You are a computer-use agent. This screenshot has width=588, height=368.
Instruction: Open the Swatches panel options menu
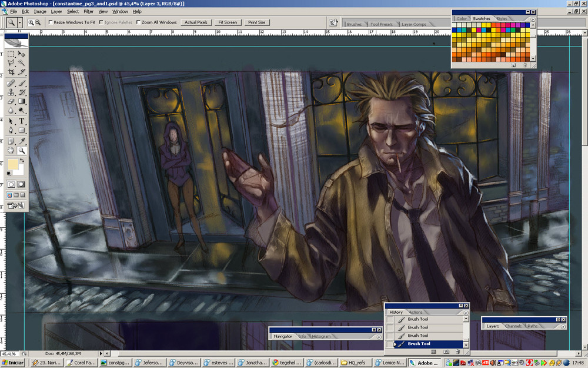[533, 19]
